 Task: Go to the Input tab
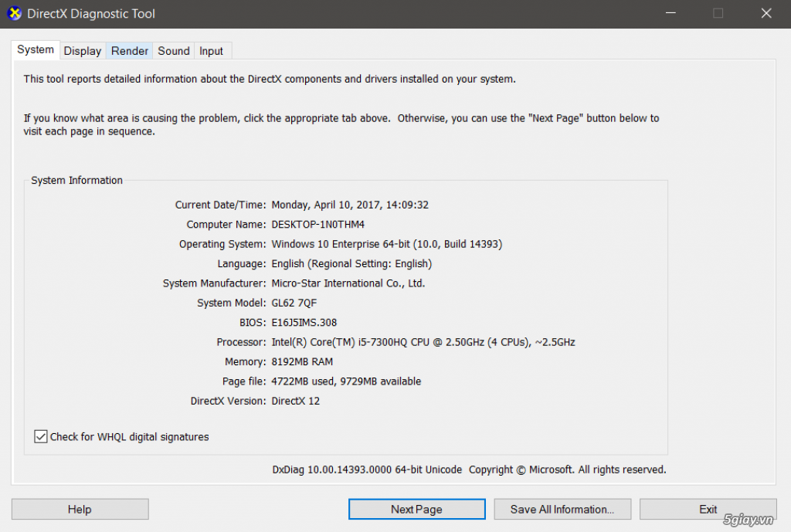click(211, 51)
